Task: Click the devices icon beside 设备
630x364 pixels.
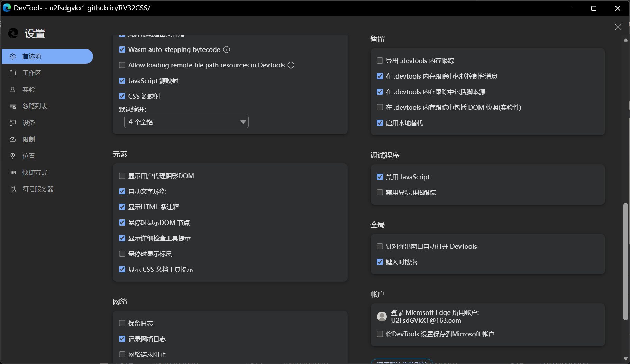Action: point(13,123)
